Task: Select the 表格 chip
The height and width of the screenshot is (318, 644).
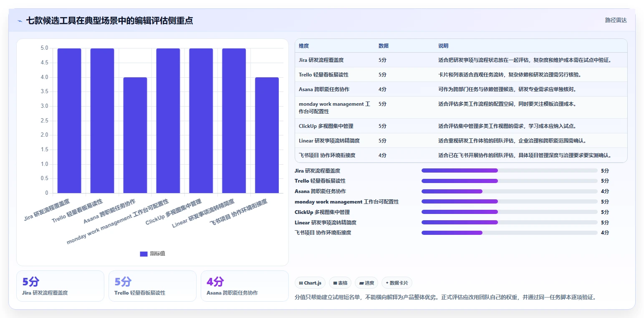Action: [340, 283]
